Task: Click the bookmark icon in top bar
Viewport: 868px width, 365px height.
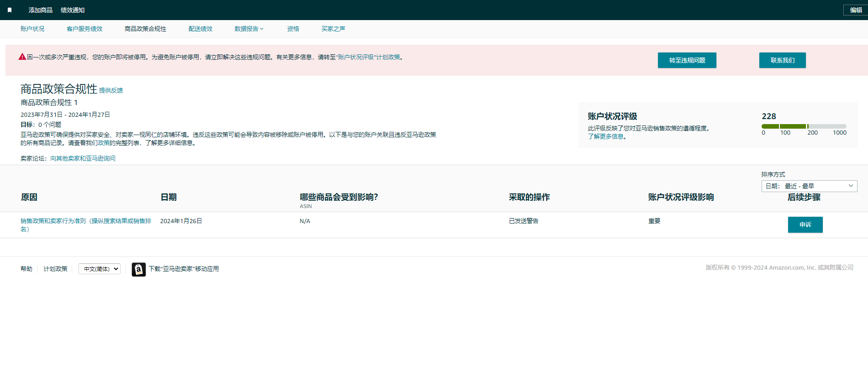Action: tap(10, 10)
